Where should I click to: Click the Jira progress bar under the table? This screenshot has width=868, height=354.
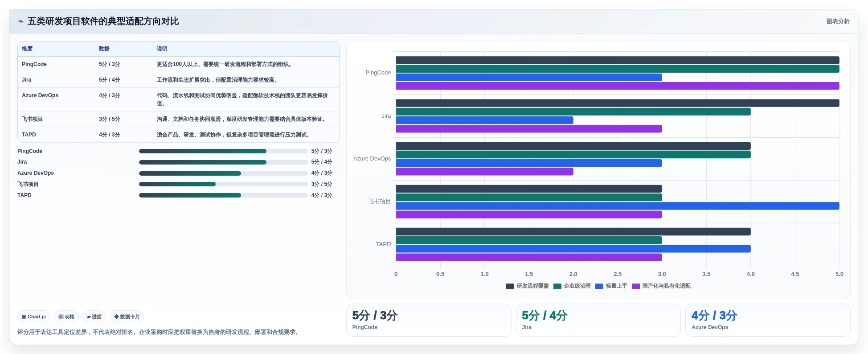[223, 162]
